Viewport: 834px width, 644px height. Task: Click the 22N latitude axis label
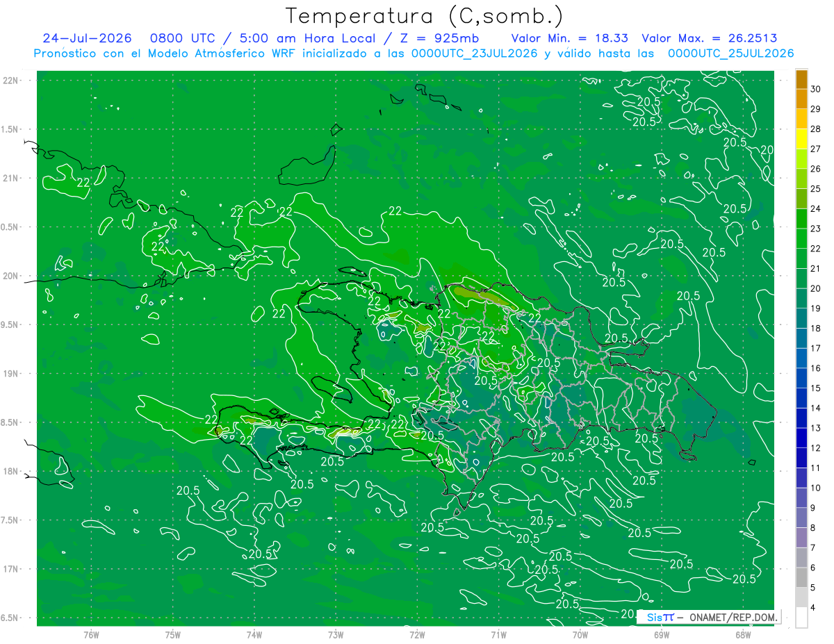(11, 81)
